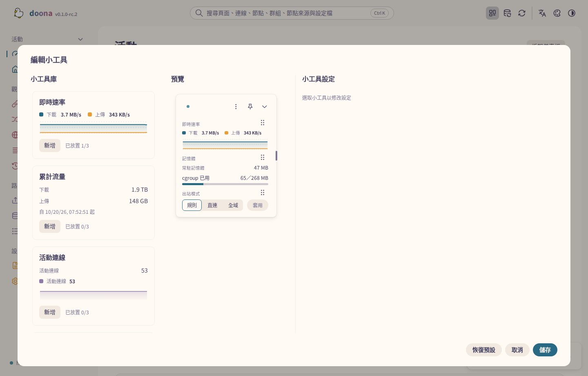Click the search box in the top bar
Screen dimensions: 588x376
click(292, 13)
